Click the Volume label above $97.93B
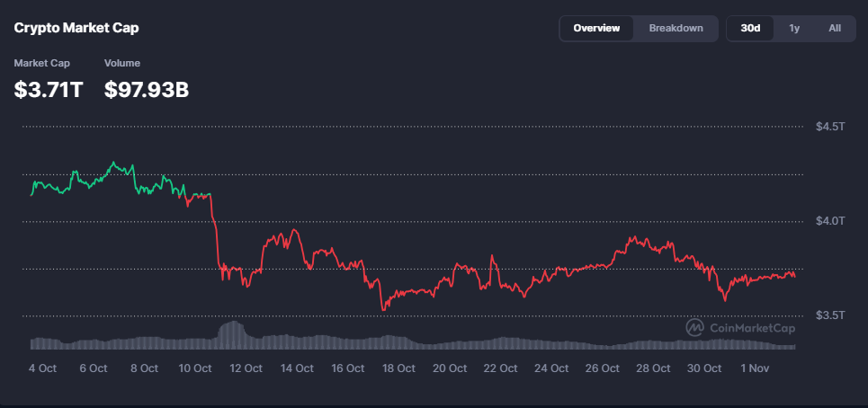 point(122,63)
